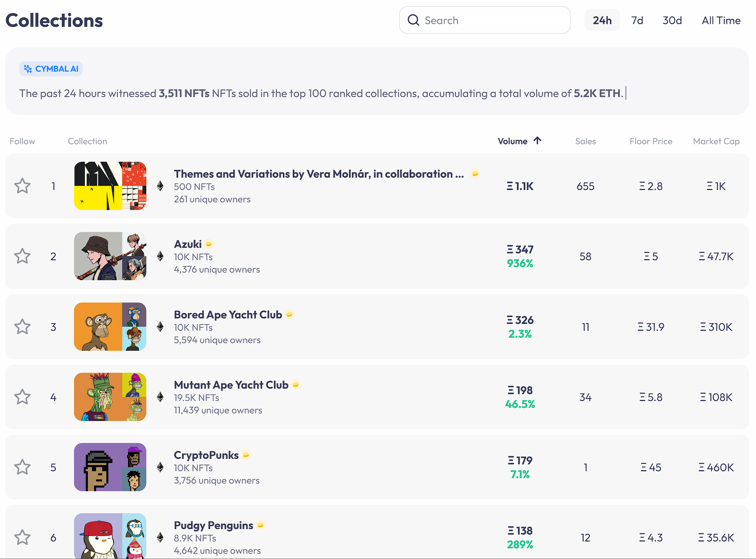The height and width of the screenshot is (559, 756).
Task: Click the Cymbal AI sparkle icon
Action: click(x=28, y=69)
